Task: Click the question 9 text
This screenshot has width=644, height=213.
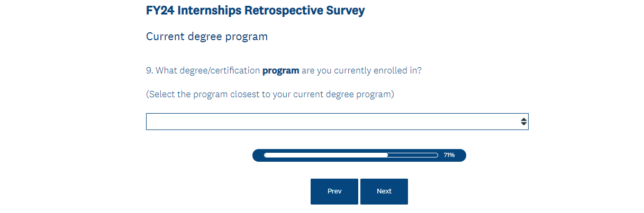Action: pos(284,70)
